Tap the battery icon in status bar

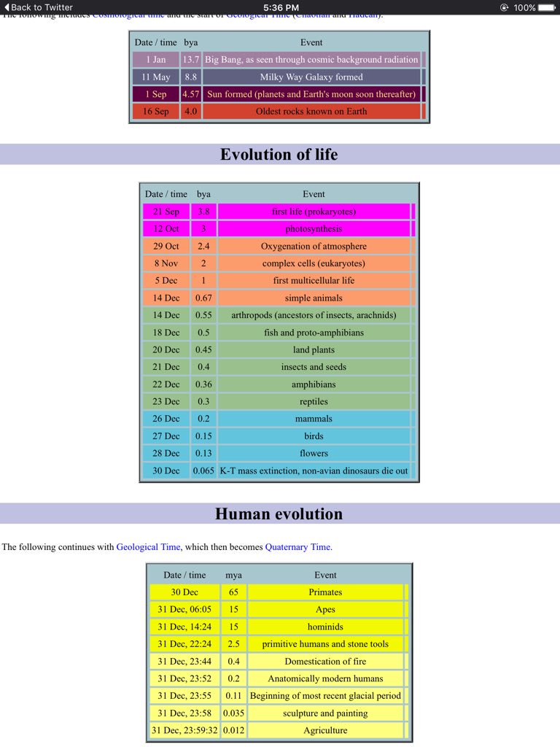point(547,7)
